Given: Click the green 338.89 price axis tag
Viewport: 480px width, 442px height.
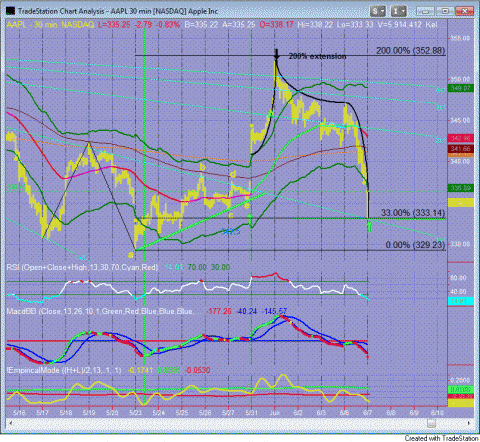Looking at the screenshot, I should click(461, 188).
